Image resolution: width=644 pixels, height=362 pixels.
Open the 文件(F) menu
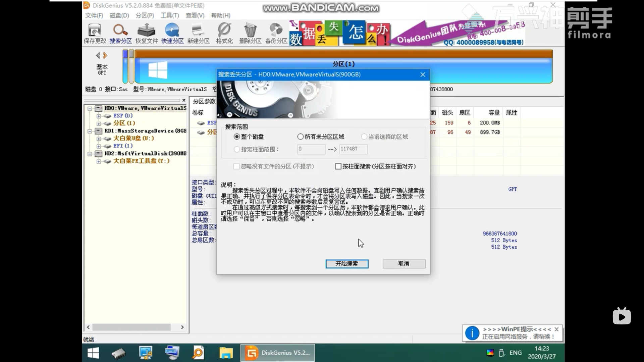click(x=94, y=15)
